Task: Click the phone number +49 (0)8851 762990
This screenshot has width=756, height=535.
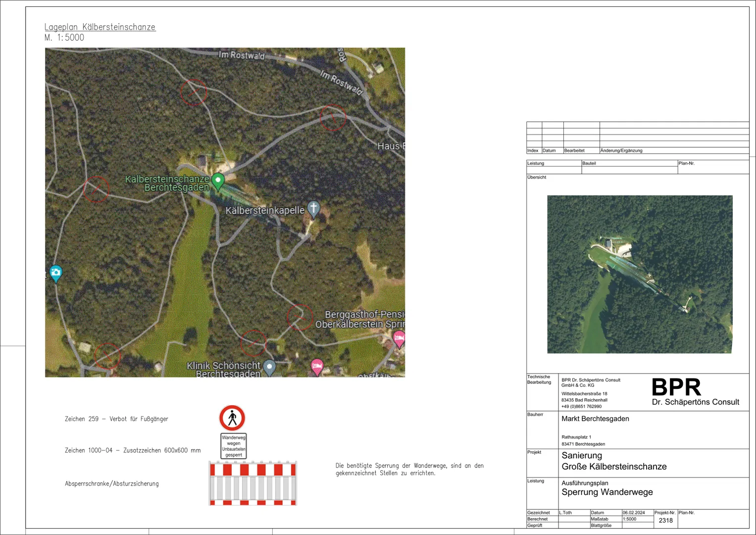Action: pyautogui.click(x=581, y=406)
